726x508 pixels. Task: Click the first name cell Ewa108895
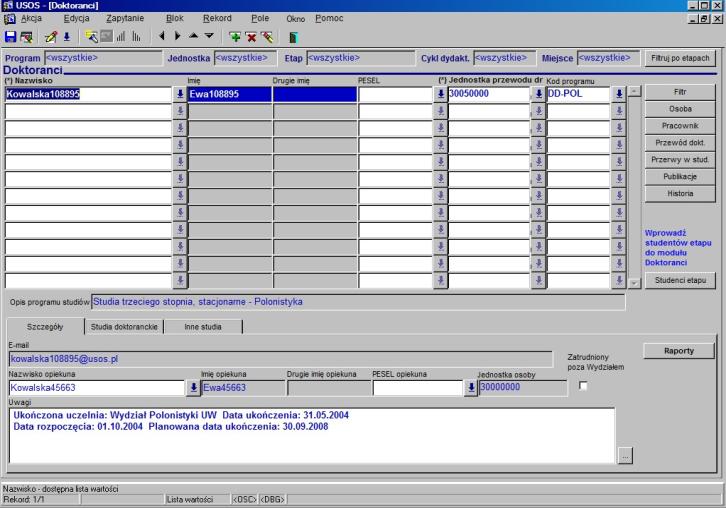pos(230,94)
